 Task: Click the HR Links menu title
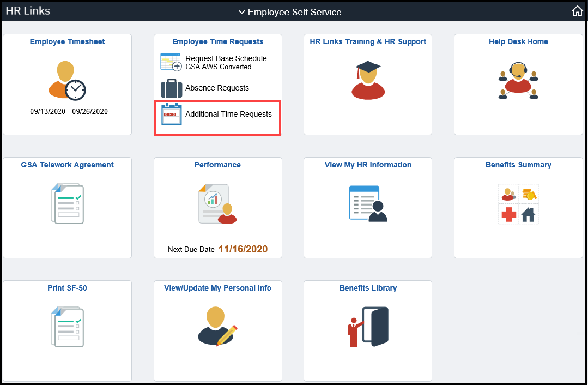[x=28, y=10]
